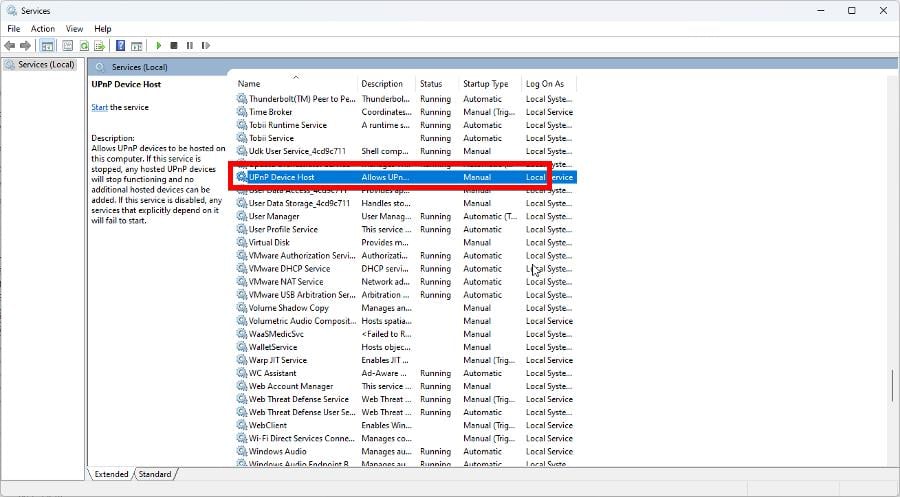Screen dimensions: 900x497
Task: Click the gear icon beside Time Broker
Action: click(x=242, y=112)
